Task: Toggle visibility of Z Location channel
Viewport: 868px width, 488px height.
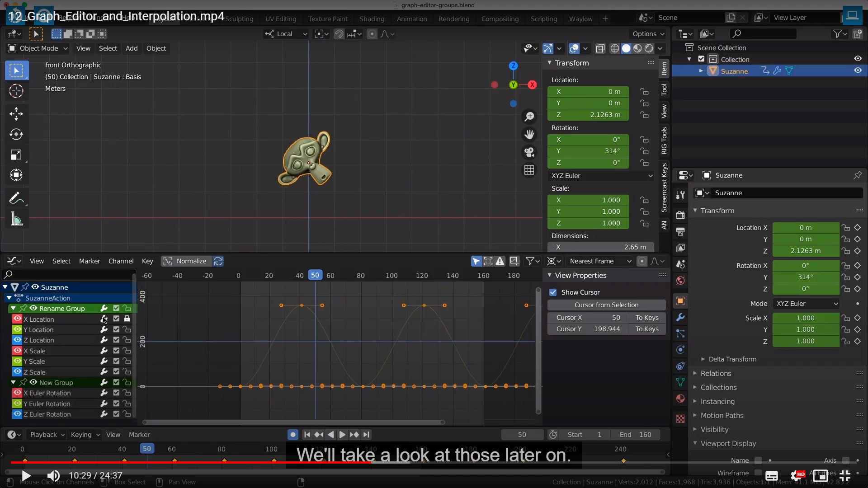Action: pos(17,340)
